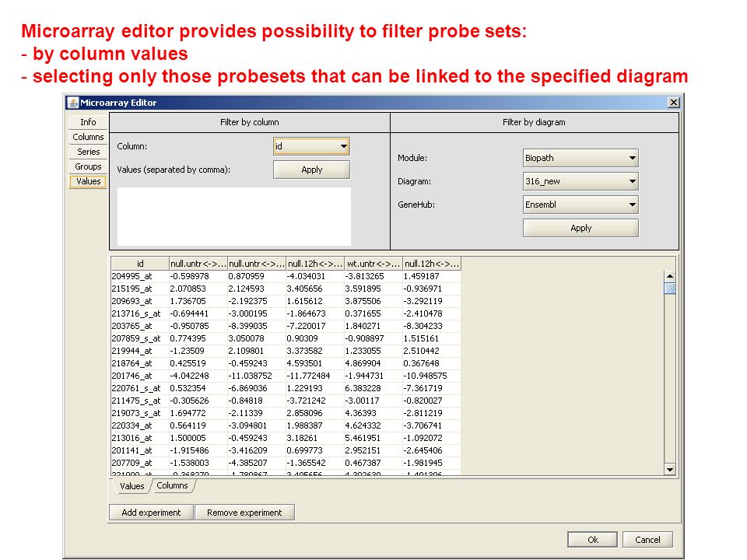
Task: Switch to the side Columns tab below Info
Action: pos(88,137)
